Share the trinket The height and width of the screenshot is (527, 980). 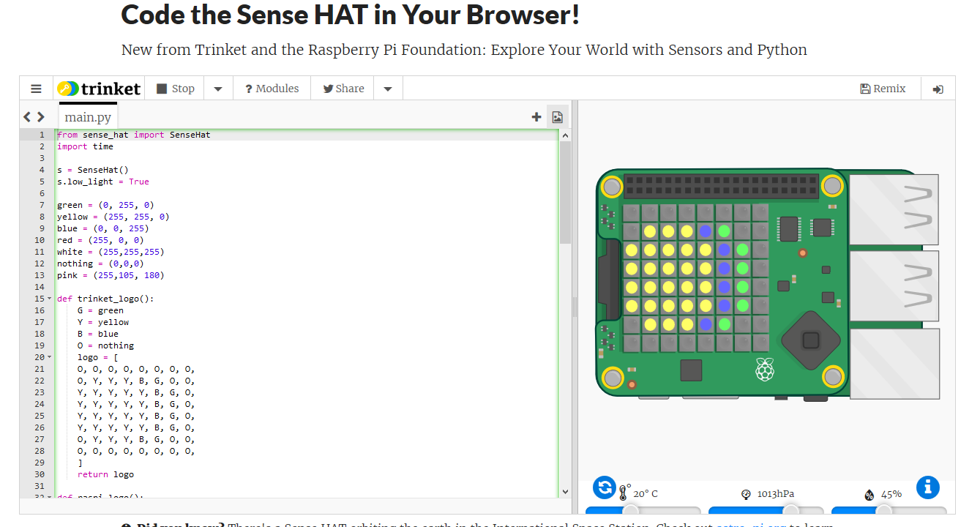click(x=343, y=89)
